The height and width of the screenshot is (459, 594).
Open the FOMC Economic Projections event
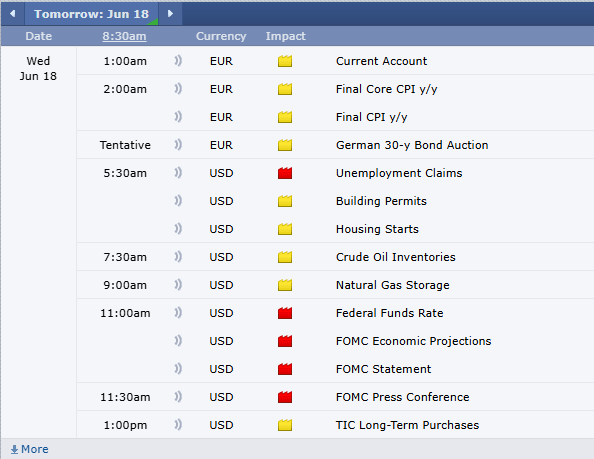pyautogui.click(x=413, y=341)
